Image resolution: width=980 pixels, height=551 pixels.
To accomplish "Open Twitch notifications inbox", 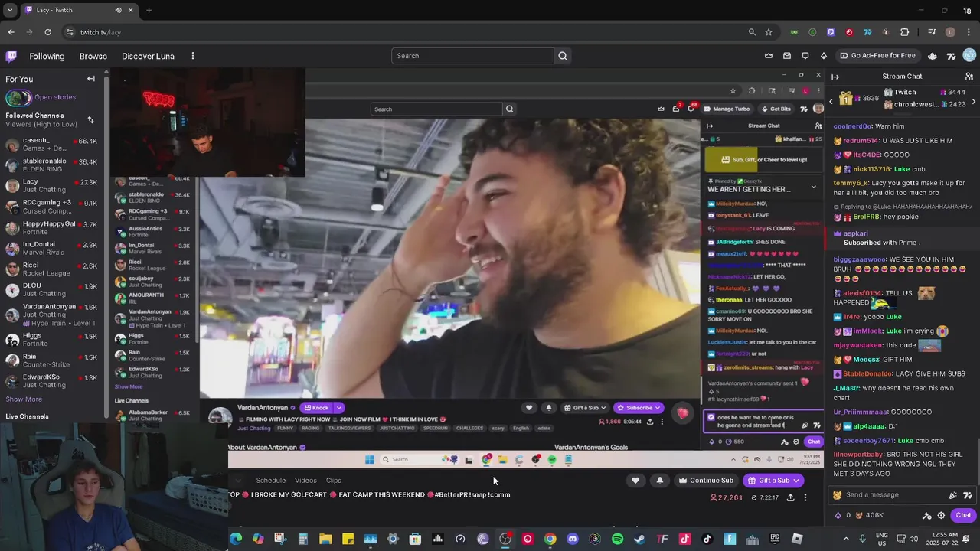I will tap(787, 56).
